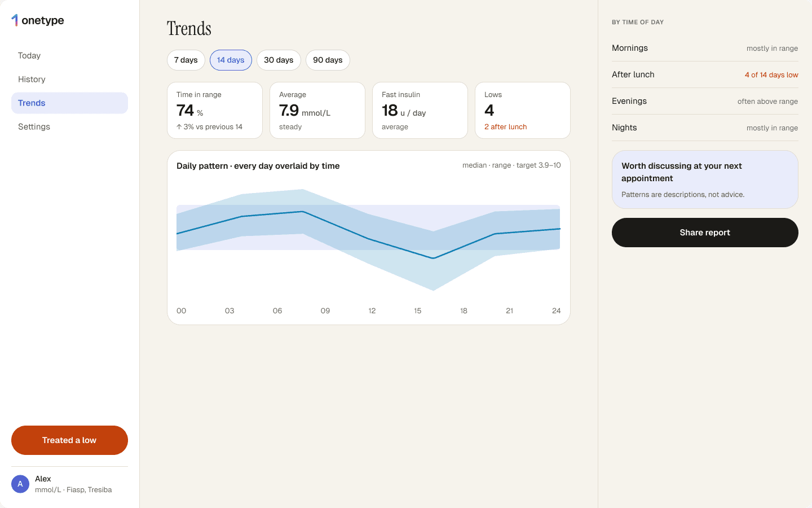Open the appointment discussion note card
The width and height of the screenshot is (812, 508).
coord(705,179)
